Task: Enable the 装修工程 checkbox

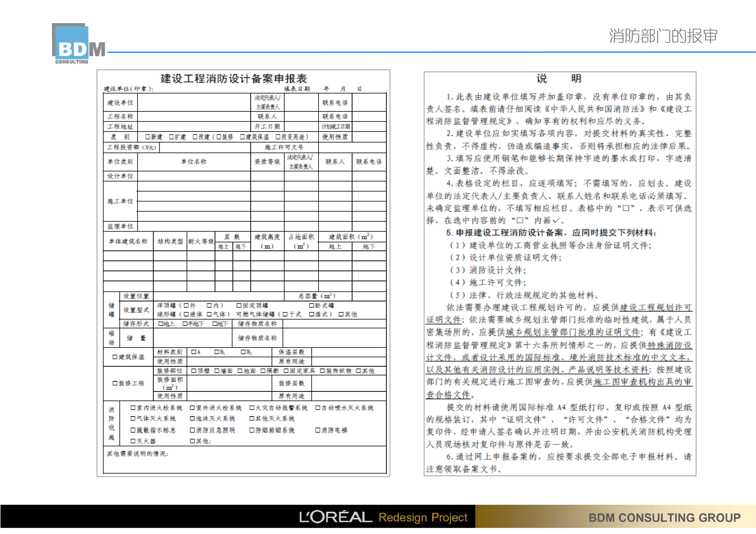Action: pyautogui.click(x=115, y=383)
